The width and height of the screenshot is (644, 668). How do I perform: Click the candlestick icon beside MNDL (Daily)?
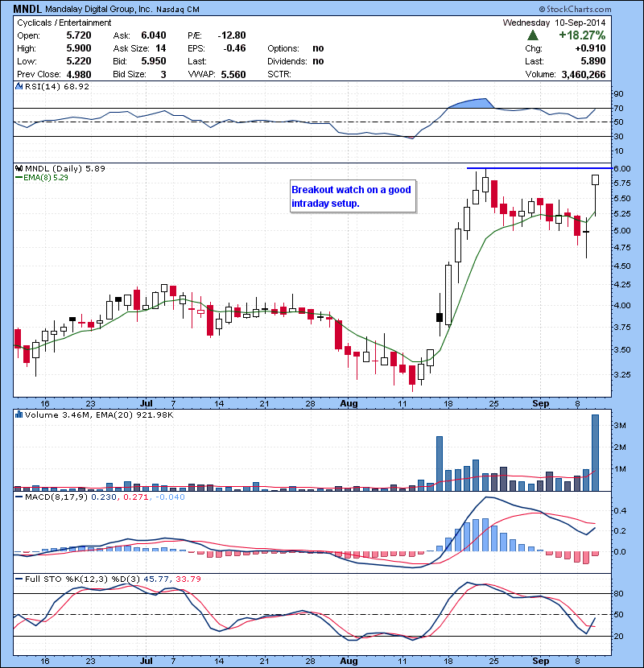19,168
